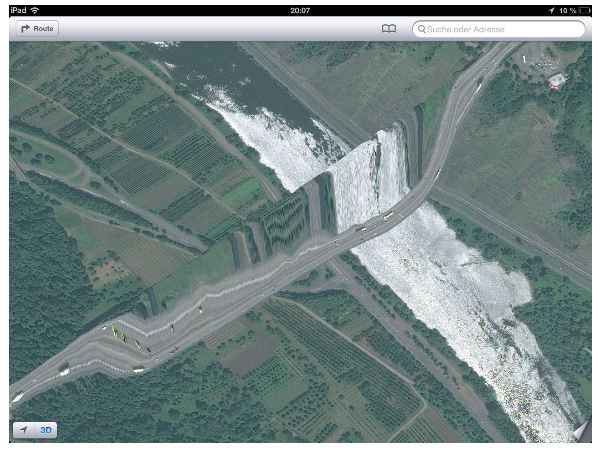This screenshot has height=453, width=606.
Task: Select the red-roofed building on map
Action: coord(557,81)
